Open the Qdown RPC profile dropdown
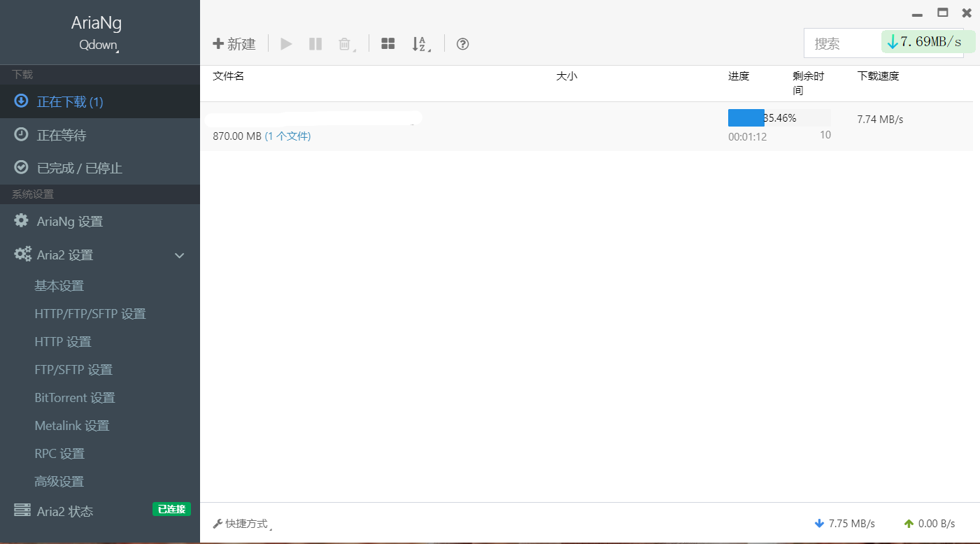The image size is (980, 544). (x=99, y=45)
